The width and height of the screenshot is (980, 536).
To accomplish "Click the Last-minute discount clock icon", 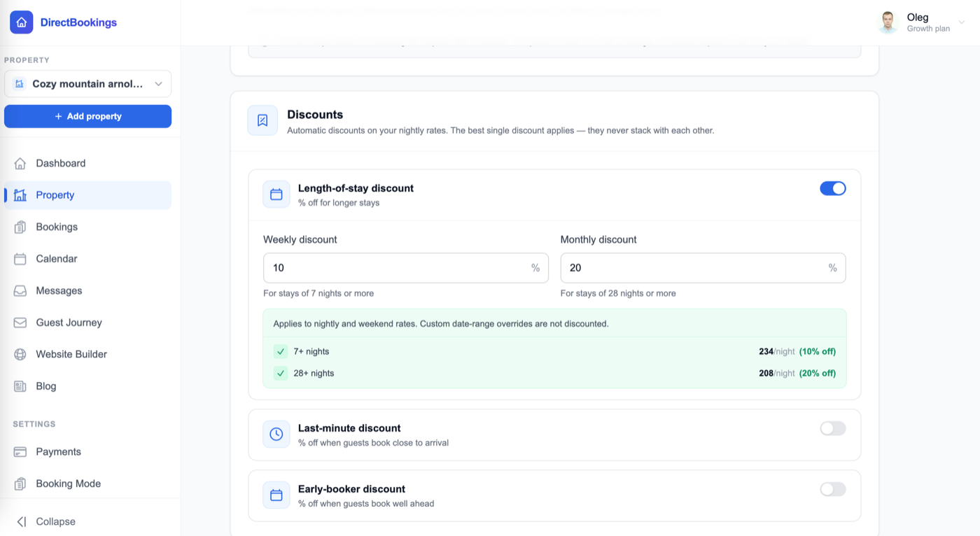I will (x=276, y=435).
